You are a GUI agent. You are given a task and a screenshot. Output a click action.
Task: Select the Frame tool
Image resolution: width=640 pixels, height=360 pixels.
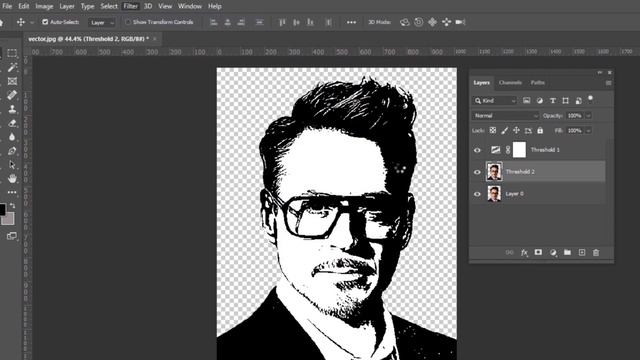pyautogui.click(x=12, y=81)
